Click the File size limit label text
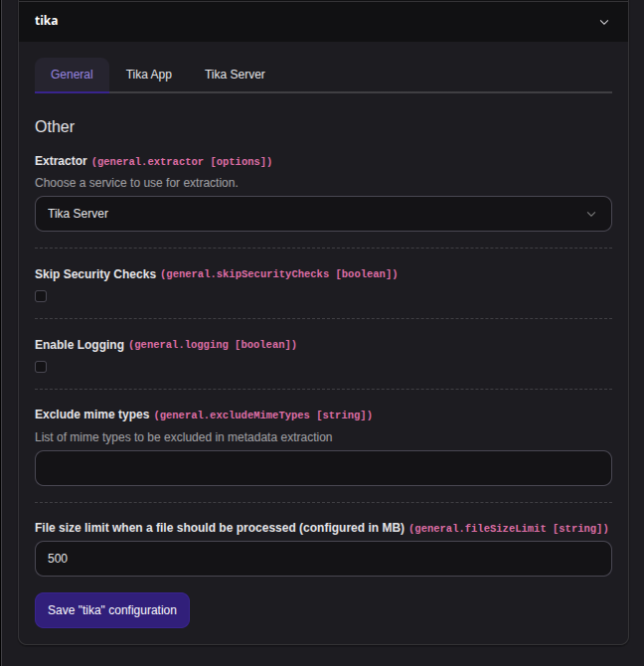Image resolution: width=644 pixels, height=666 pixels. click(x=220, y=528)
